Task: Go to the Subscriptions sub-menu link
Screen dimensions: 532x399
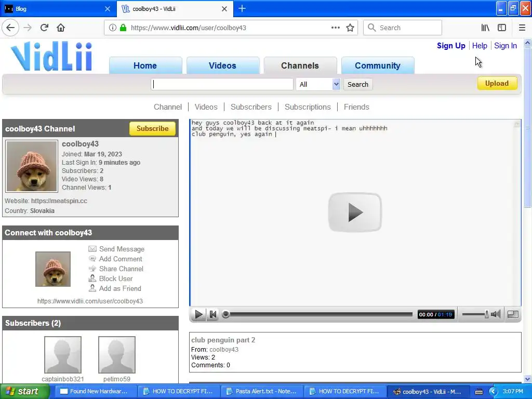Action: point(308,107)
